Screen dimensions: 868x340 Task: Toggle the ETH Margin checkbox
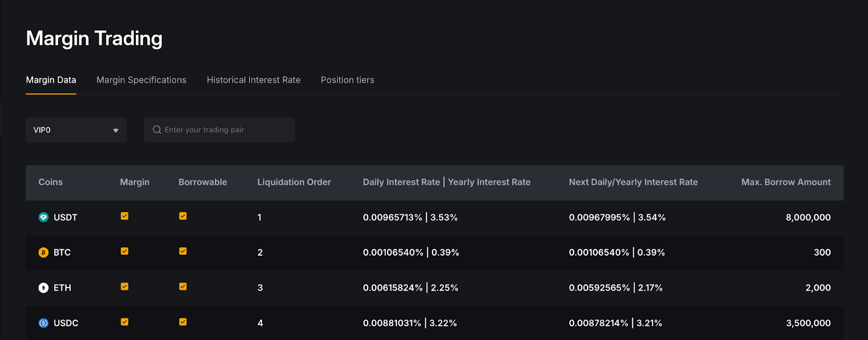pyautogui.click(x=124, y=287)
